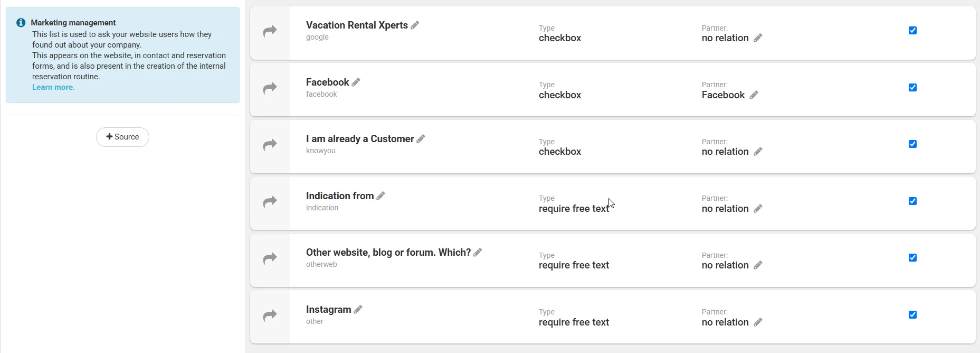Edit the Indication from source name
The width and height of the screenshot is (980, 353).
380,196
